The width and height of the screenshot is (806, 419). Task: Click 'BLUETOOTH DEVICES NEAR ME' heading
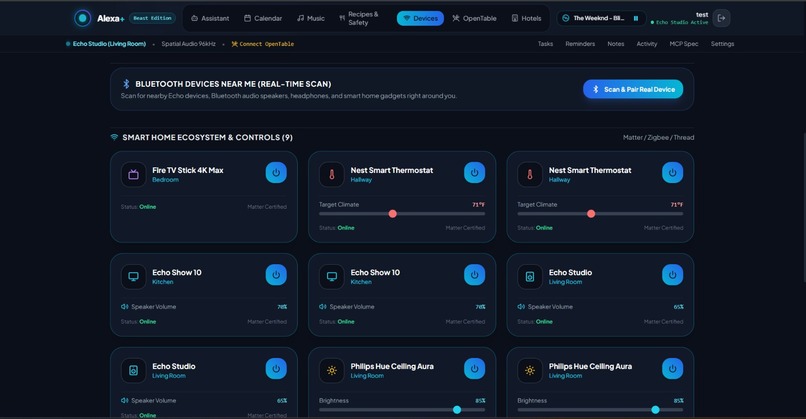(x=233, y=84)
